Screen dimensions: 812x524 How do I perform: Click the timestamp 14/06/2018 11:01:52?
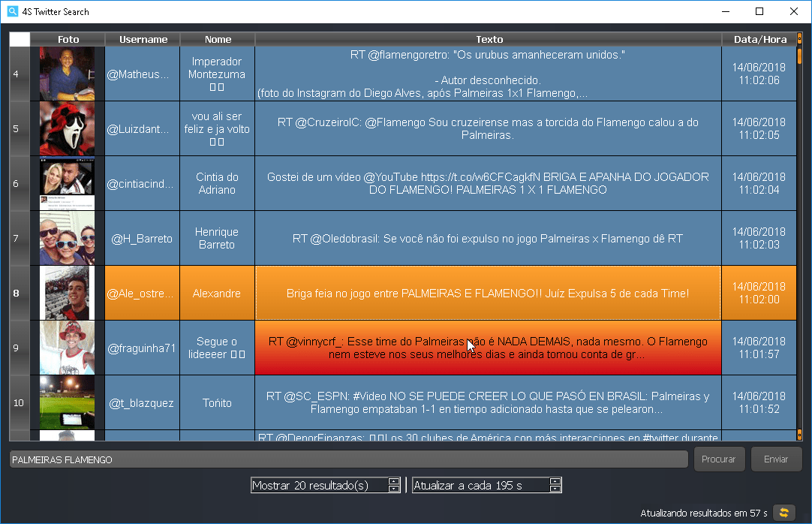[x=759, y=403]
